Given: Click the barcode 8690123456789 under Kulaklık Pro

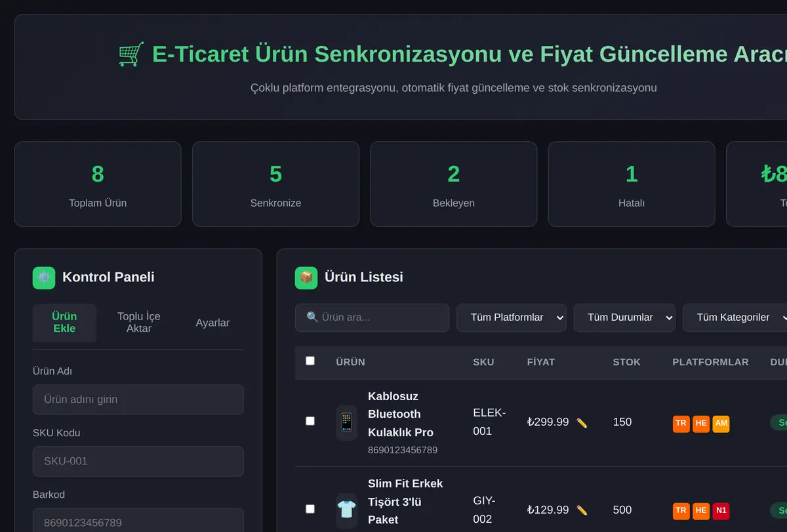Looking at the screenshot, I should tap(403, 451).
